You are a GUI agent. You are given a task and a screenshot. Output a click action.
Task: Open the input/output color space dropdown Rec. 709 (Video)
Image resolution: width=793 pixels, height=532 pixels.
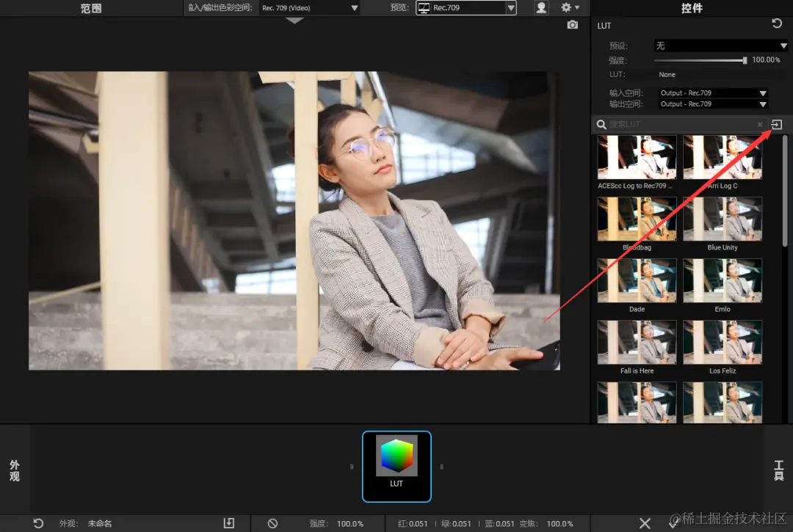click(x=310, y=7)
